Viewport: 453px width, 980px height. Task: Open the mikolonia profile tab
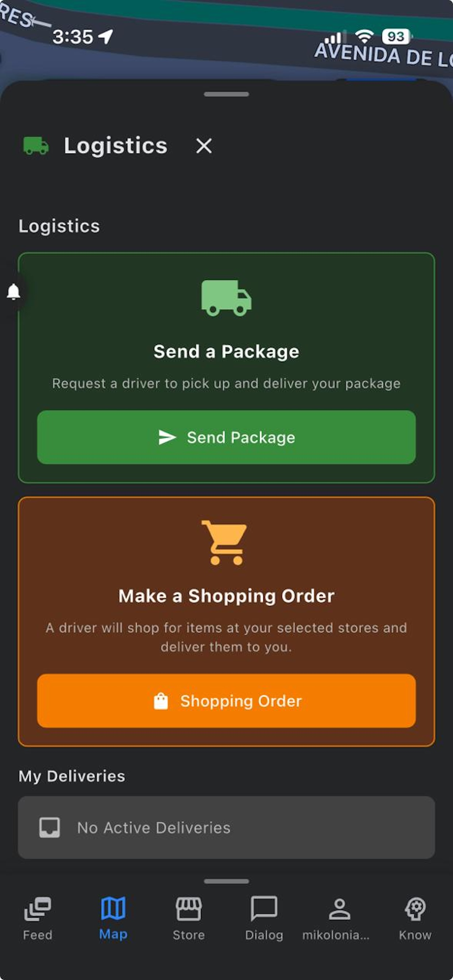coord(336,919)
